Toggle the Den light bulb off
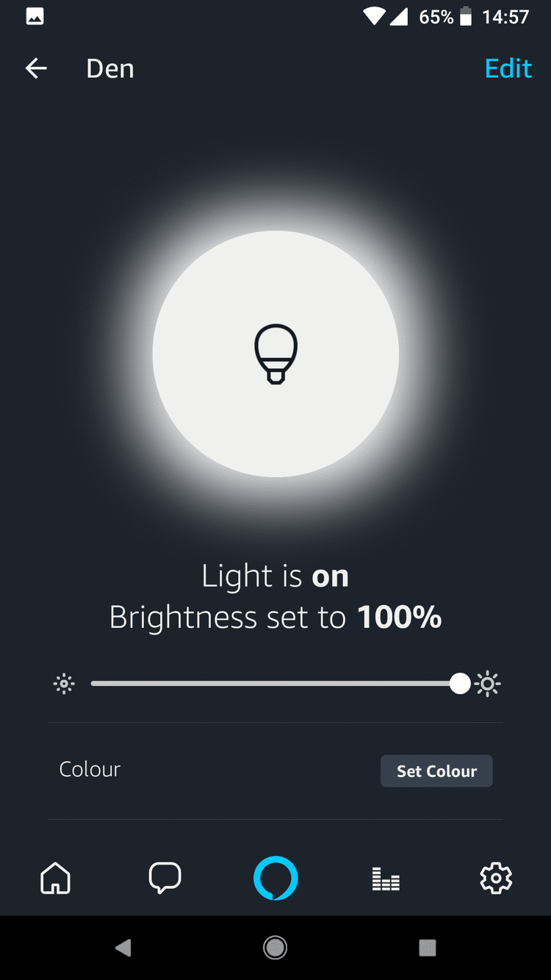 tap(275, 354)
